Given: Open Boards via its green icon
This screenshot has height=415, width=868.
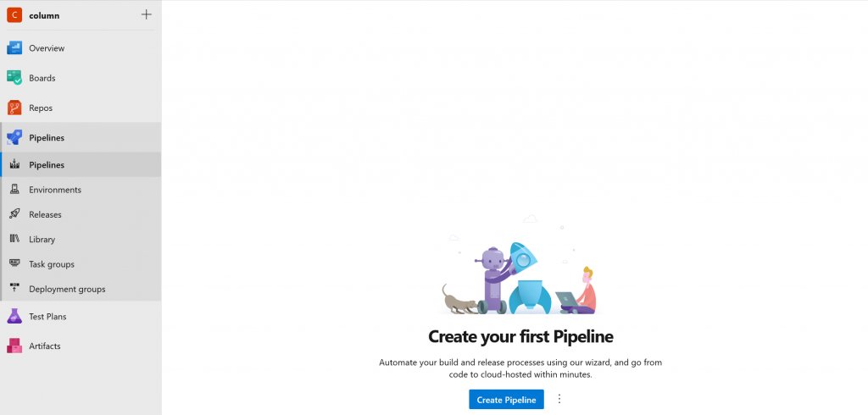Looking at the screenshot, I should coord(14,78).
